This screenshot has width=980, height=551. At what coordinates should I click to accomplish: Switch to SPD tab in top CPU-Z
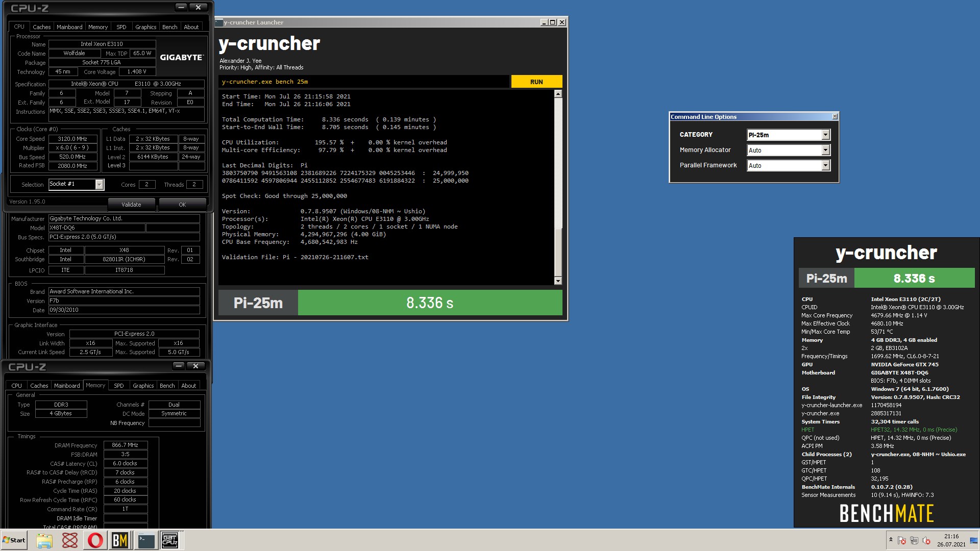(121, 27)
